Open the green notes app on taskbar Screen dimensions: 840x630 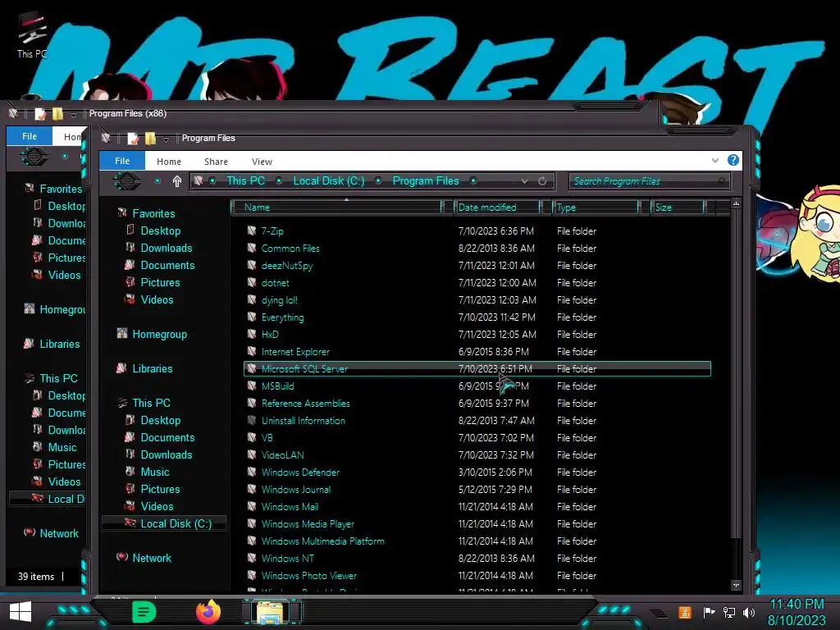144,612
